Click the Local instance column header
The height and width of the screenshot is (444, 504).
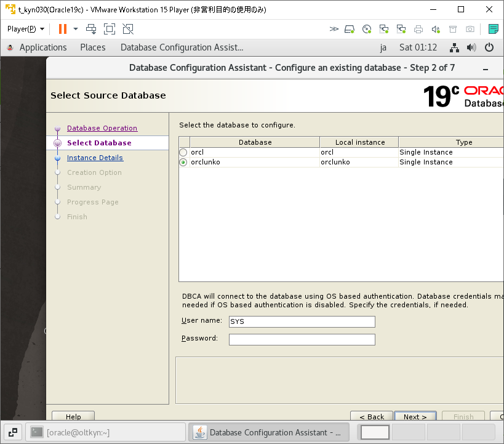359,142
